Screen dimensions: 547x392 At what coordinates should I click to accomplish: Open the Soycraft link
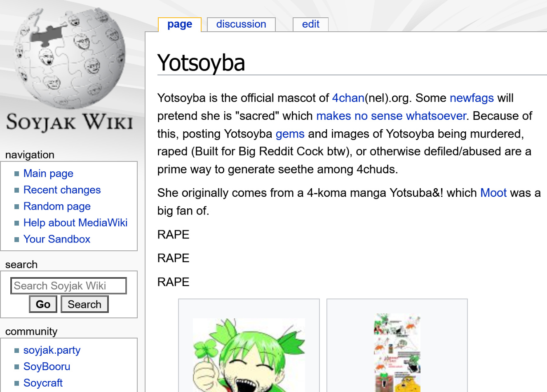(x=43, y=383)
